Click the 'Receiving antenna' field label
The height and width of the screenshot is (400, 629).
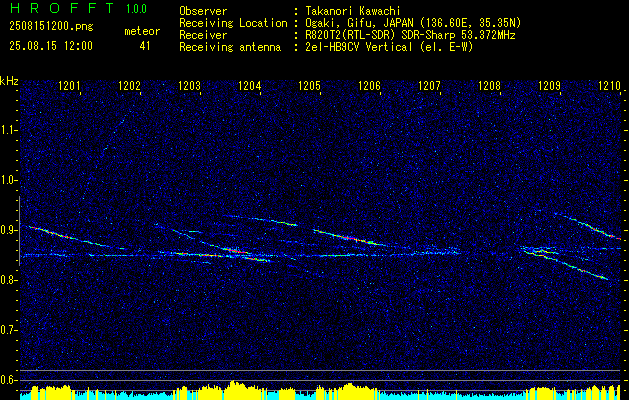point(230,47)
